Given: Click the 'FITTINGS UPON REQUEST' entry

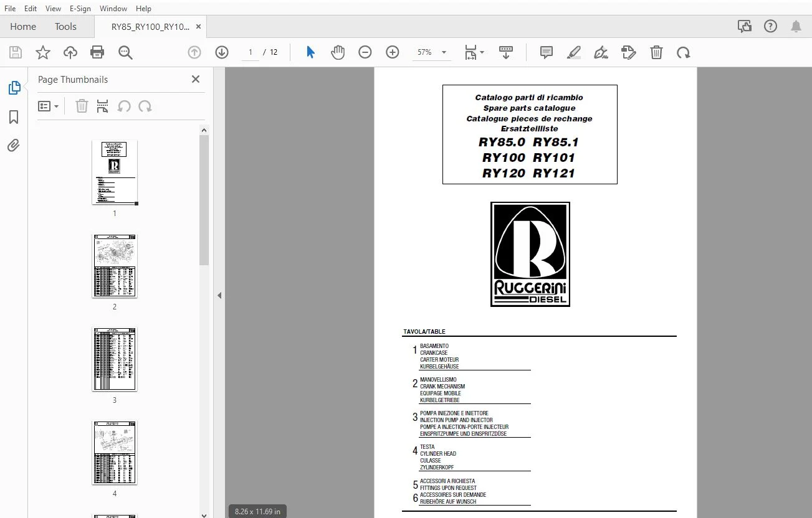Looking at the screenshot, I should click(x=449, y=488).
